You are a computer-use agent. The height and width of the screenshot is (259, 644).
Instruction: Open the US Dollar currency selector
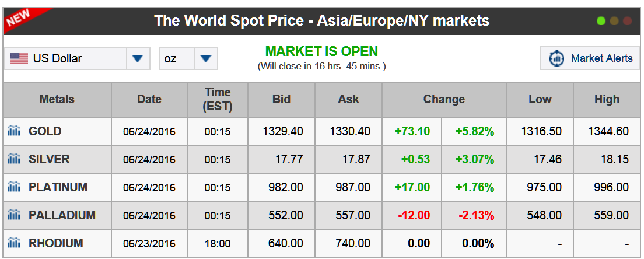point(77,59)
